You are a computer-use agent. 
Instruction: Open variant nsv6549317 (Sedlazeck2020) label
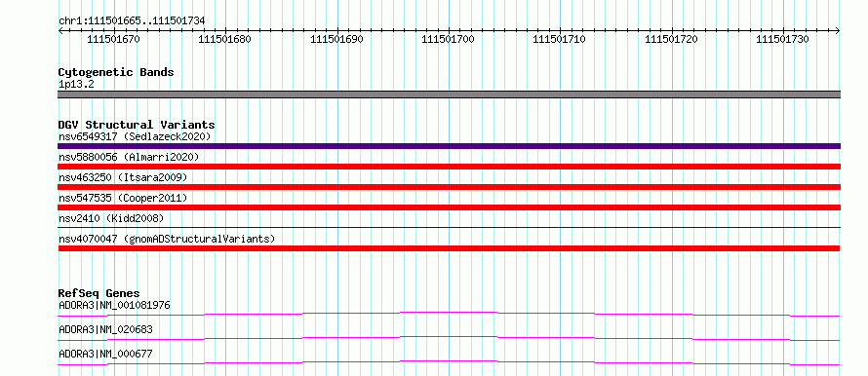click(x=135, y=136)
